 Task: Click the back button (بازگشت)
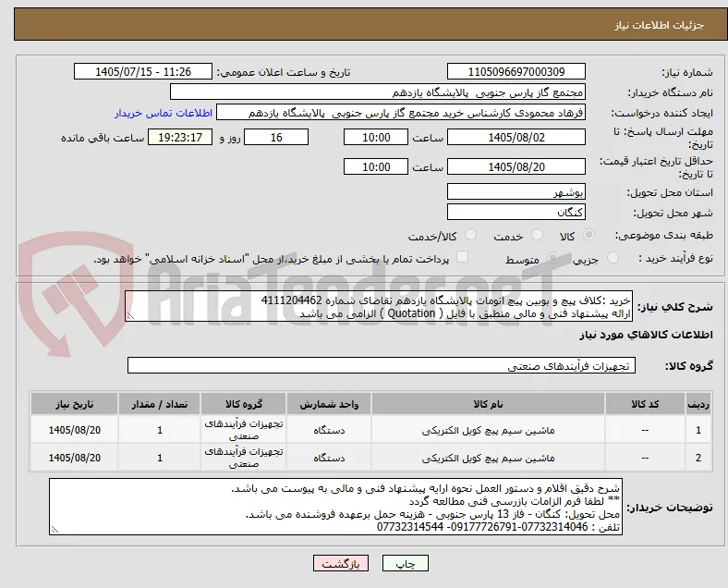(x=341, y=563)
